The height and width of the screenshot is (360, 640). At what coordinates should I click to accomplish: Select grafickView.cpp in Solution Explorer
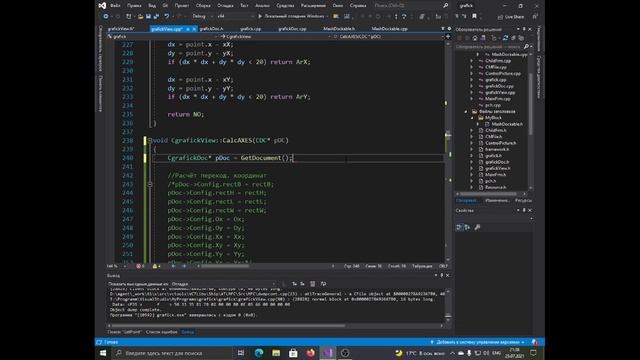500,93
